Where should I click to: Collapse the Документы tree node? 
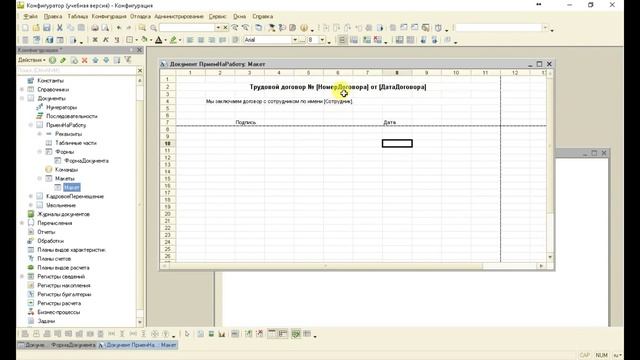pos(22,98)
